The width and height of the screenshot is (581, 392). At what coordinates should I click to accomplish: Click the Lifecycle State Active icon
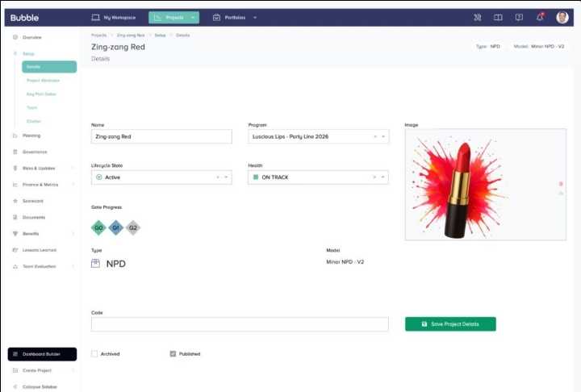tap(99, 177)
